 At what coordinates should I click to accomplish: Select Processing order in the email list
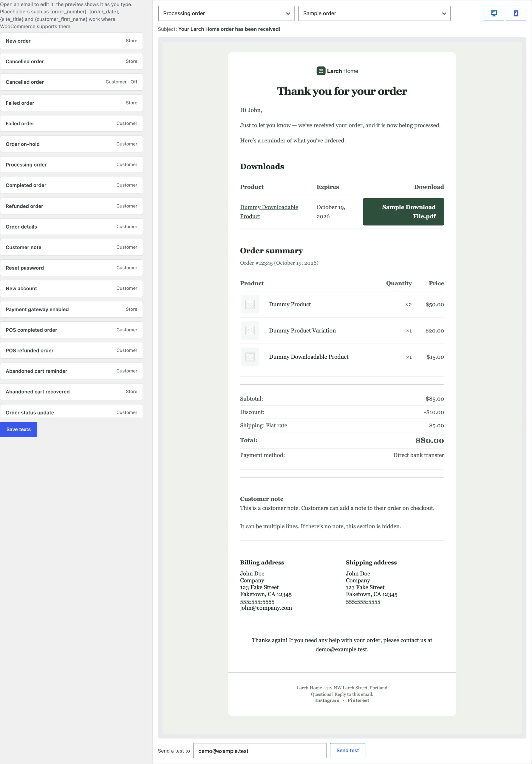coord(72,165)
